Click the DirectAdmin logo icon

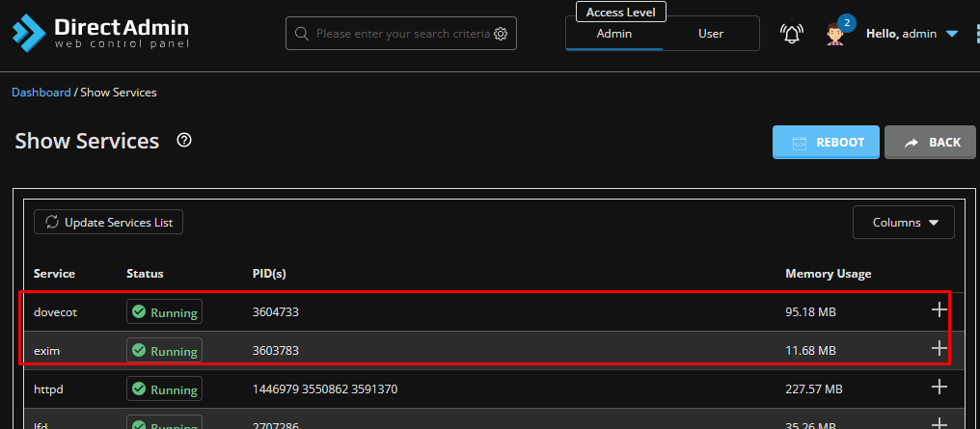pyautogui.click(x=28, y=32)
